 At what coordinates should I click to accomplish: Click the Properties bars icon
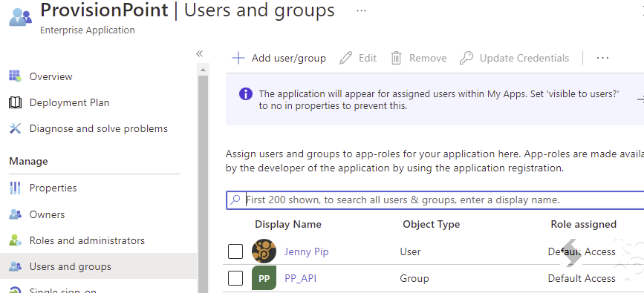point(15,188)
